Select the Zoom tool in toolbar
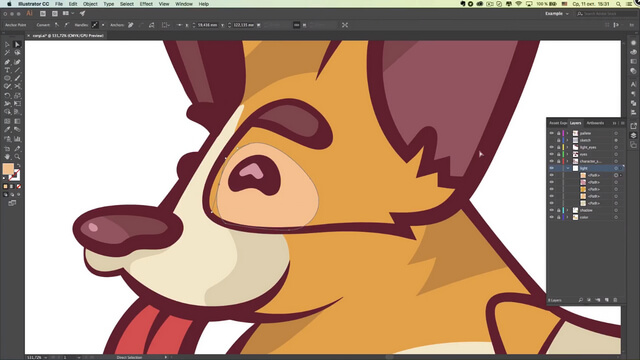 (x=17, y=156)
